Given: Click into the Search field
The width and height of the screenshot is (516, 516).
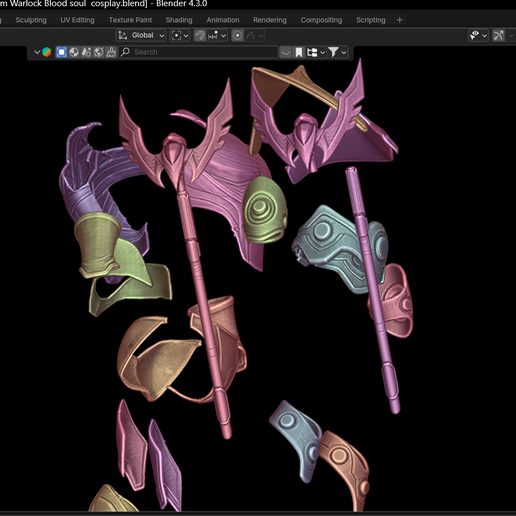Looking at the screenshot, I should [199, 52].
